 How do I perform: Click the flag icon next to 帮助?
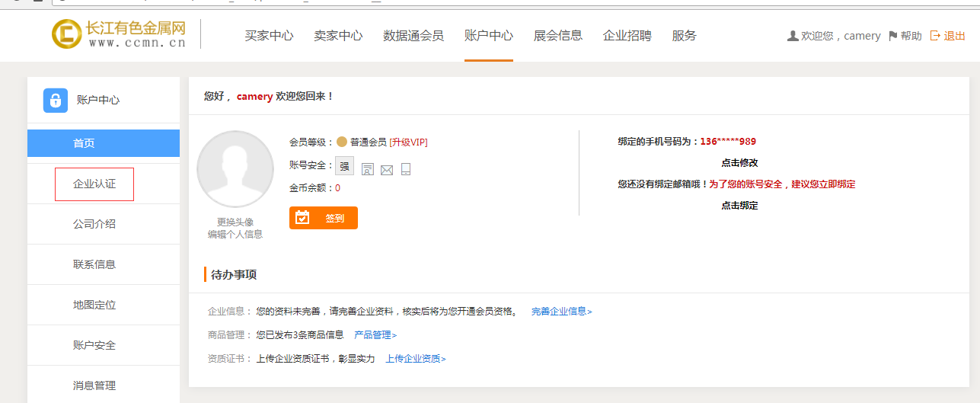click(893, 36)
